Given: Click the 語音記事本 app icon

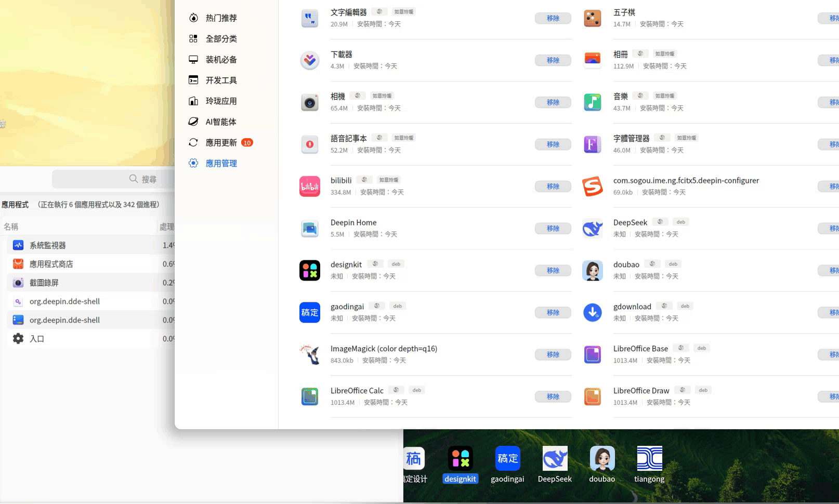Looking at the screenshot, I should click(x=310, y=144).
